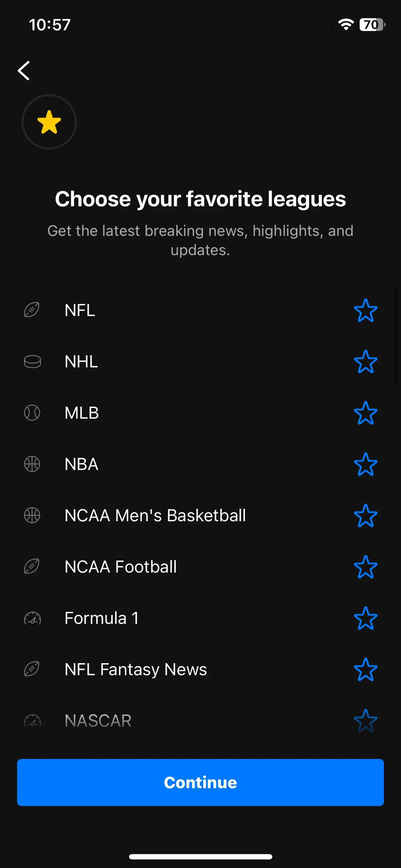
Task: Choose the NCAA Men's Basketball list row
Action: (200, 515)
